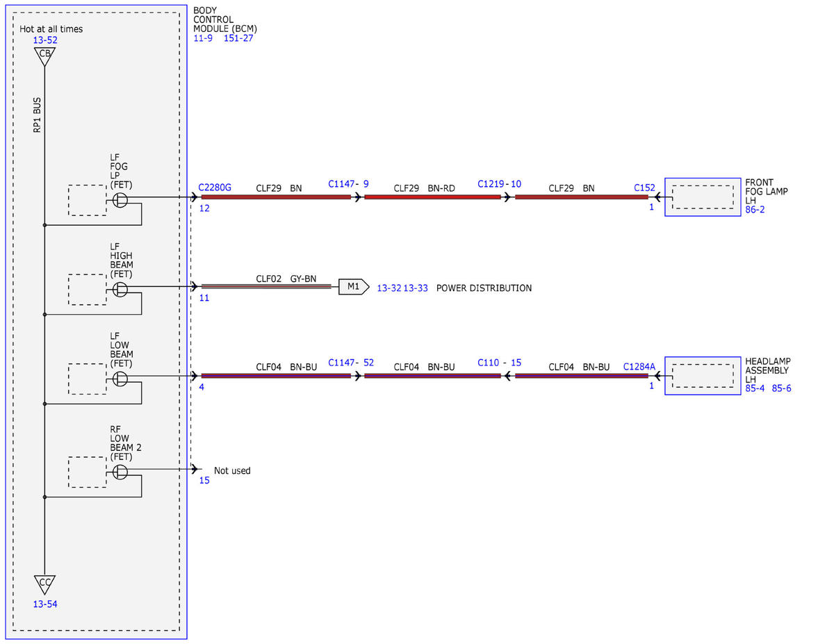Open page reference 13-52 link
This screenshot has height=644, width=834.
(45, 40)
